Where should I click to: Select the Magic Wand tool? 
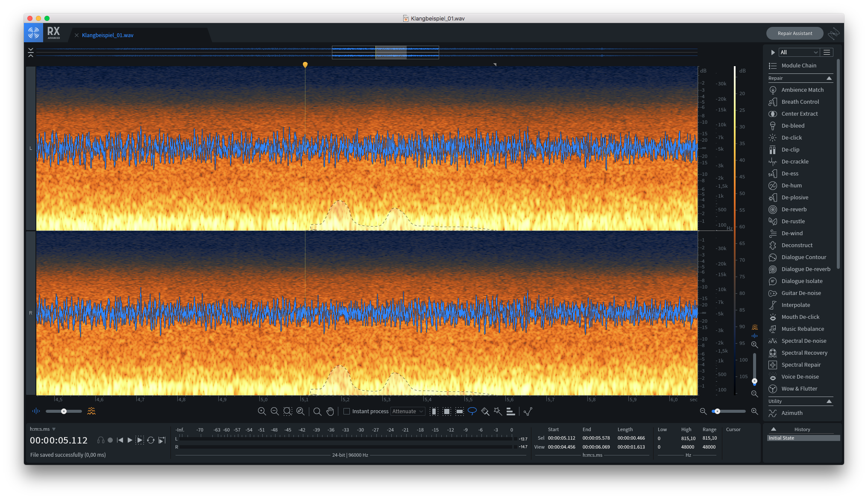[x=498, y=411]
